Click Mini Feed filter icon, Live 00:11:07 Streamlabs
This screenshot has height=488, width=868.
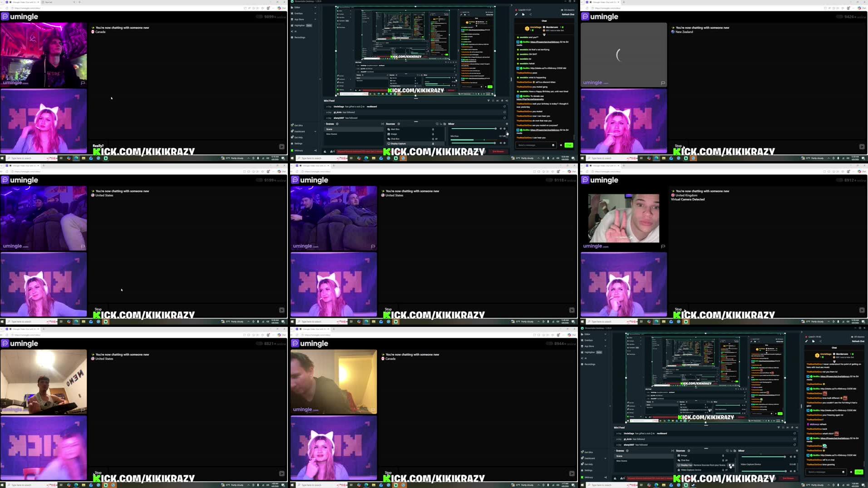[x=488, y=101]
